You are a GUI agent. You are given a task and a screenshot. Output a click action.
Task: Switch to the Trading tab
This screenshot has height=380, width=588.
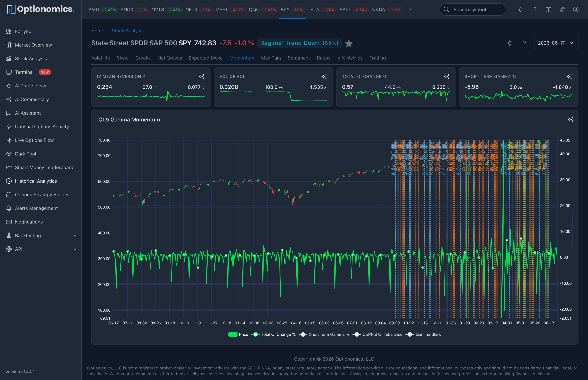point(377,58)
